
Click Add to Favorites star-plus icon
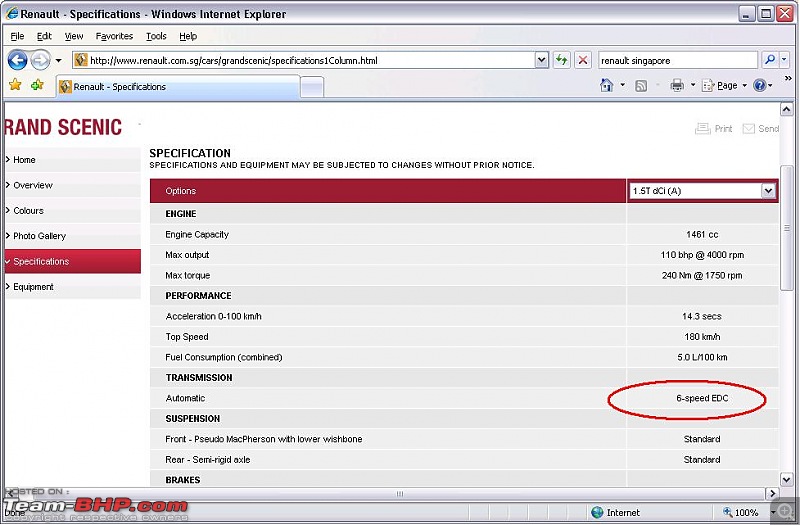click(37, 85)
